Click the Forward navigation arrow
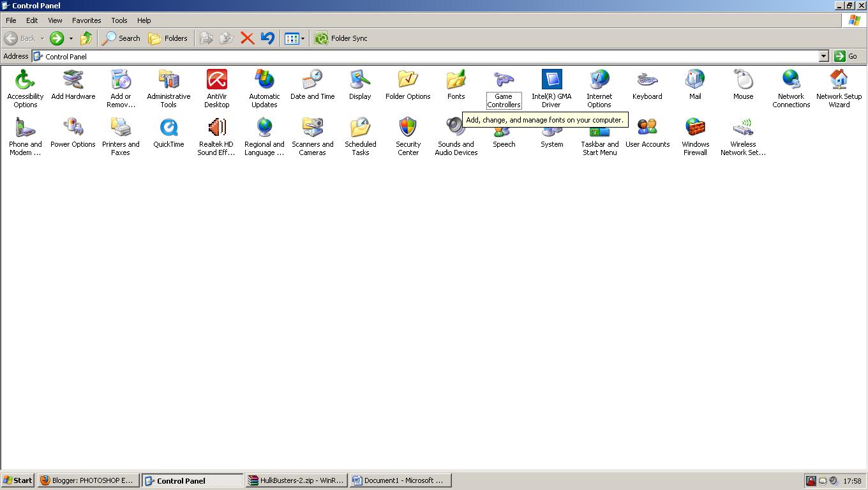Screen dimensions: 868x490 point(57,38)
